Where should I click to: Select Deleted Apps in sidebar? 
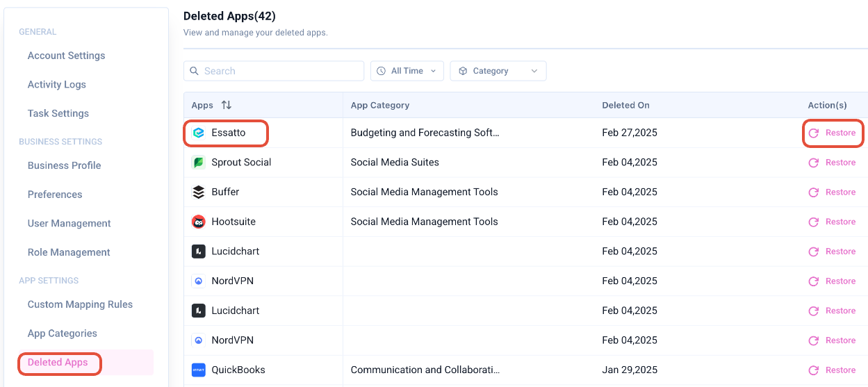coord(58,362)
